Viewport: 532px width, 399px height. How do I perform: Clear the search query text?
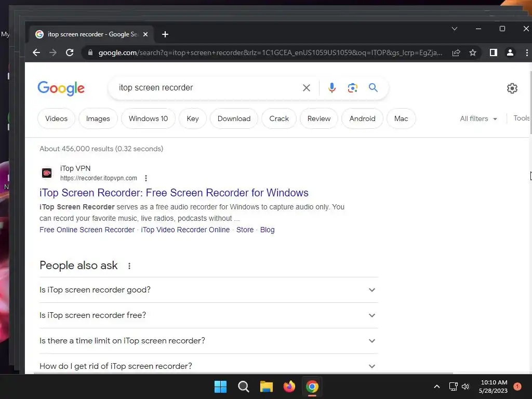pos(307,88)
